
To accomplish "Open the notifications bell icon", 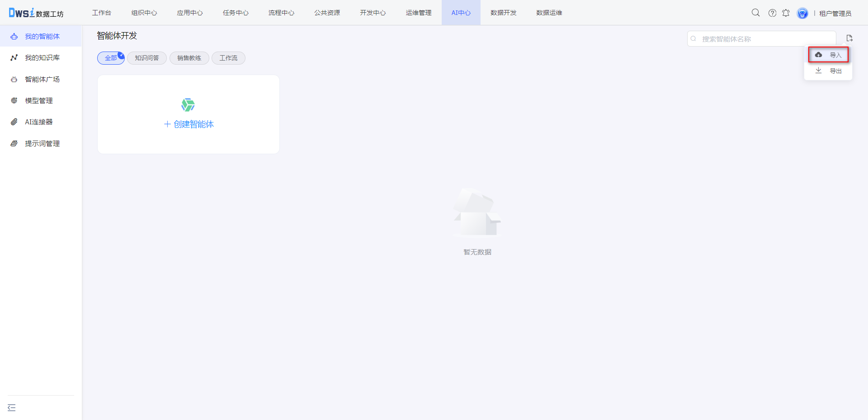I will tap(786, 13).
